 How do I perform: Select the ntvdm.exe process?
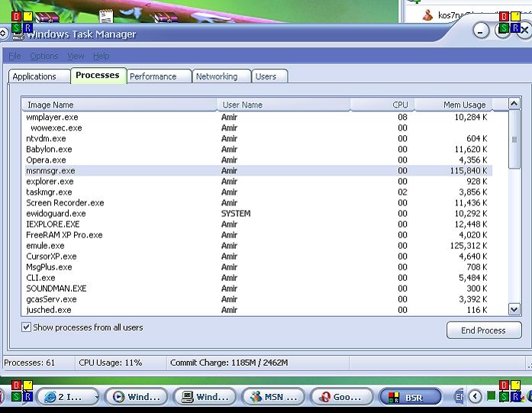259,138
